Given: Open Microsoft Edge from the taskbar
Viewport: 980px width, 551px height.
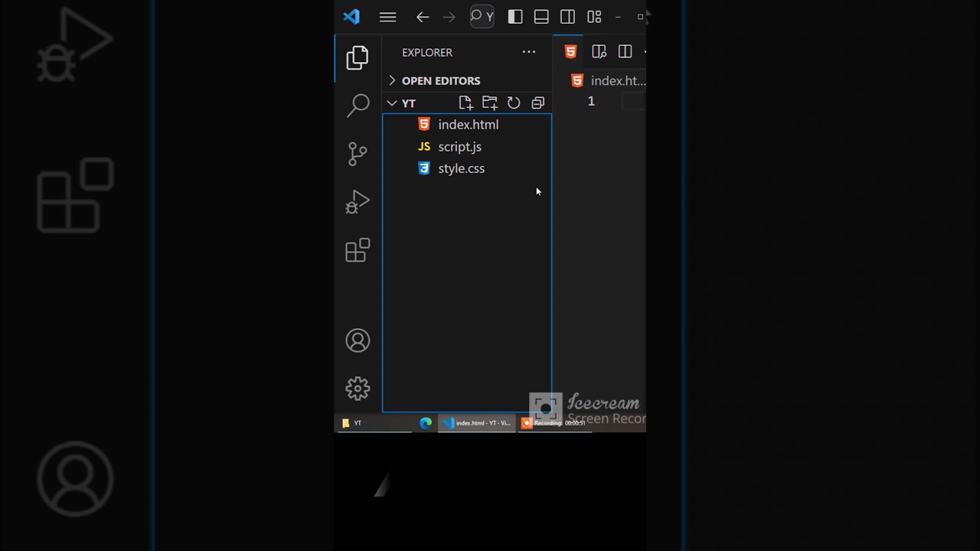Looking at the screenshot, I should click(426, 422).
